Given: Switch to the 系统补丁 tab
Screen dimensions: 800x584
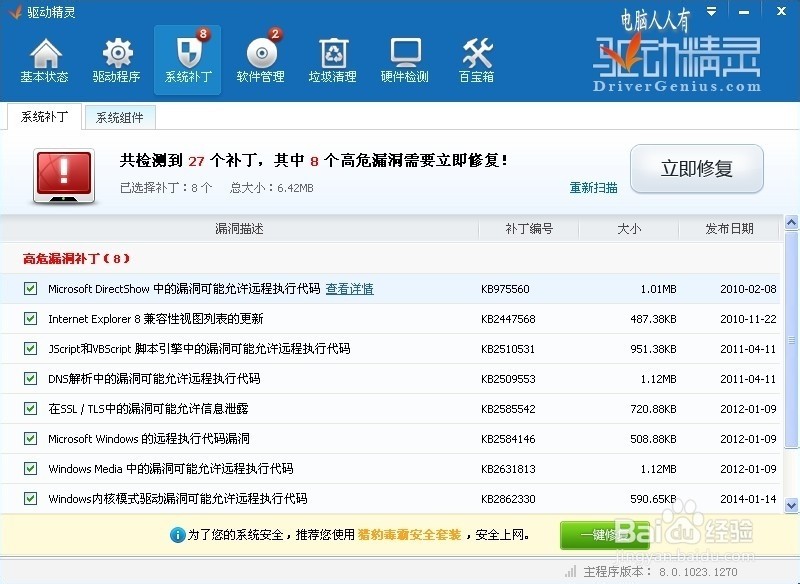Looking at the screenshot, I should (x=44, y=117).
